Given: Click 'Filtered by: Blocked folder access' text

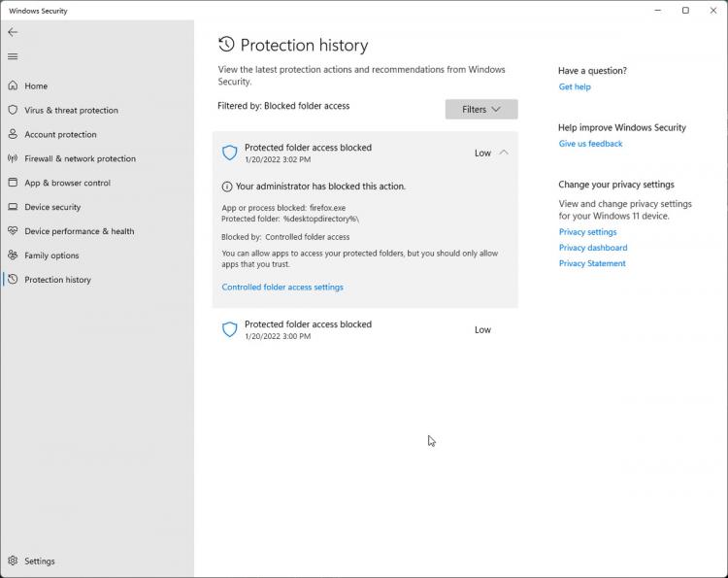Looking at the screenshot, I should pos(283,106).
